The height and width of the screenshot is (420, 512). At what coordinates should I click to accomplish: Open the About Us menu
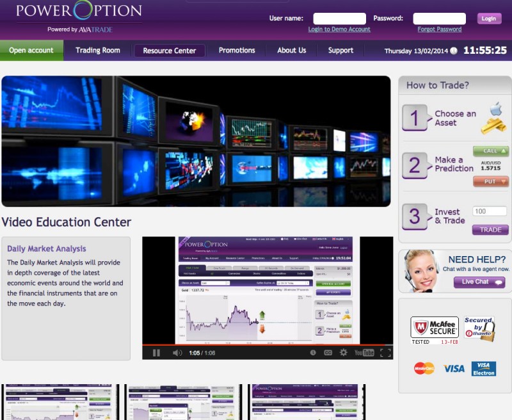coord(292,51)
